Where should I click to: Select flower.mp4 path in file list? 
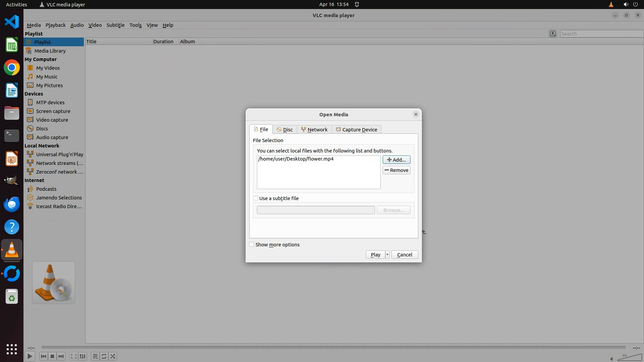pyautogui.click(x=296, y=159)
